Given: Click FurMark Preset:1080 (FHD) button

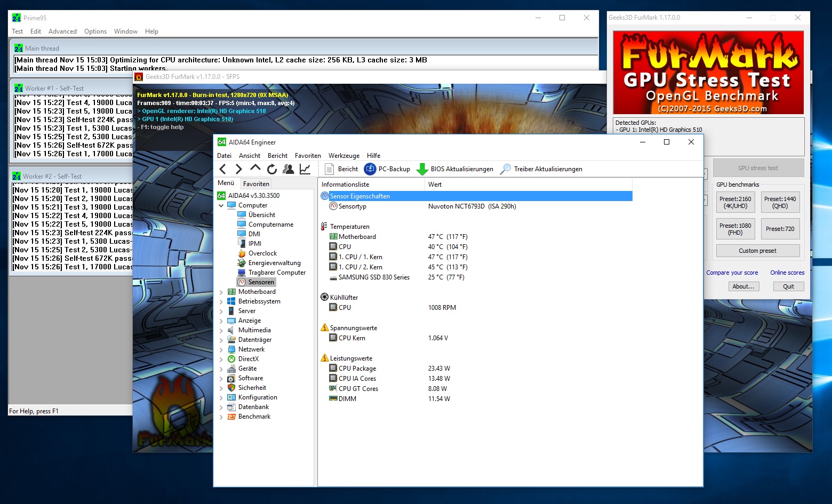Looking at the screenshot, I should pyautogui.click(x=735, y=229).
